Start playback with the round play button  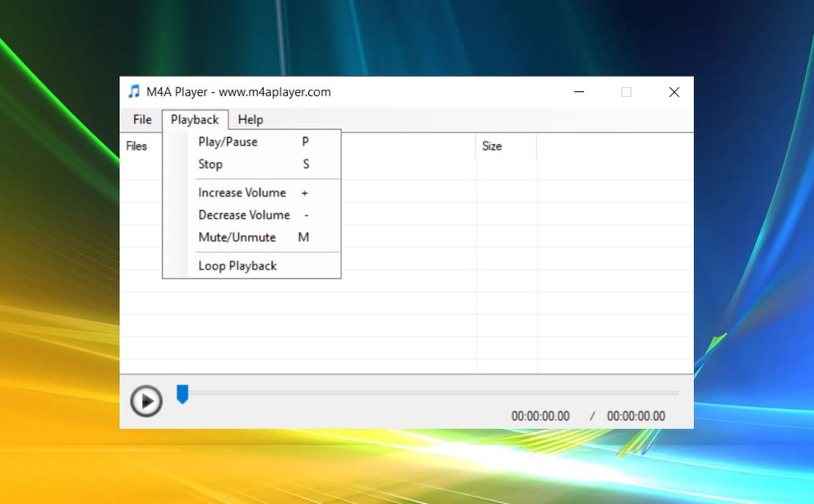click(x=146, y=401)
